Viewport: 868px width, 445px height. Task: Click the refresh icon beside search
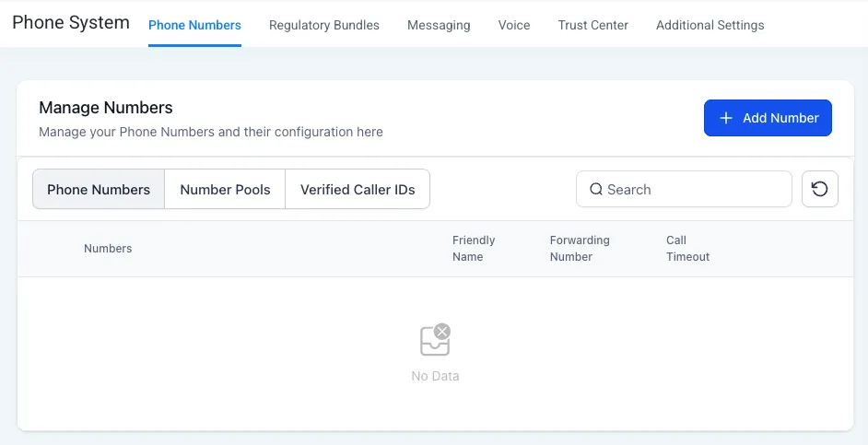pos(819,190)
